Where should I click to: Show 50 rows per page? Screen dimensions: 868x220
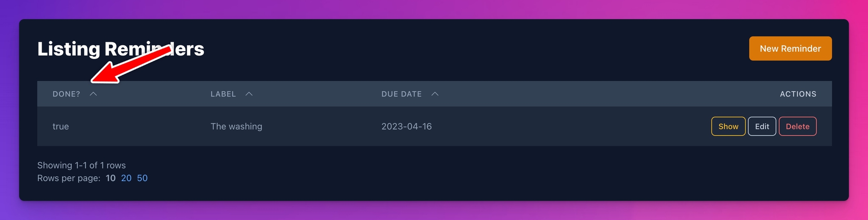tap(142, 178)
